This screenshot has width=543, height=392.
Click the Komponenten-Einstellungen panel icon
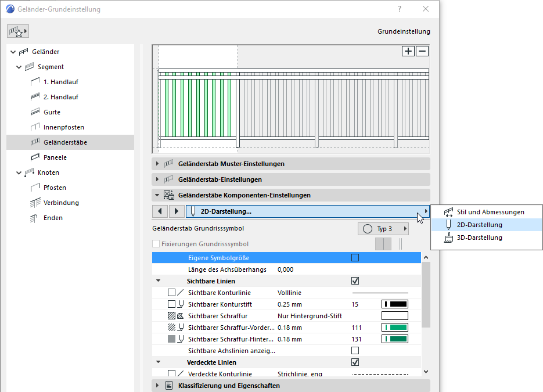click(168, 195)
